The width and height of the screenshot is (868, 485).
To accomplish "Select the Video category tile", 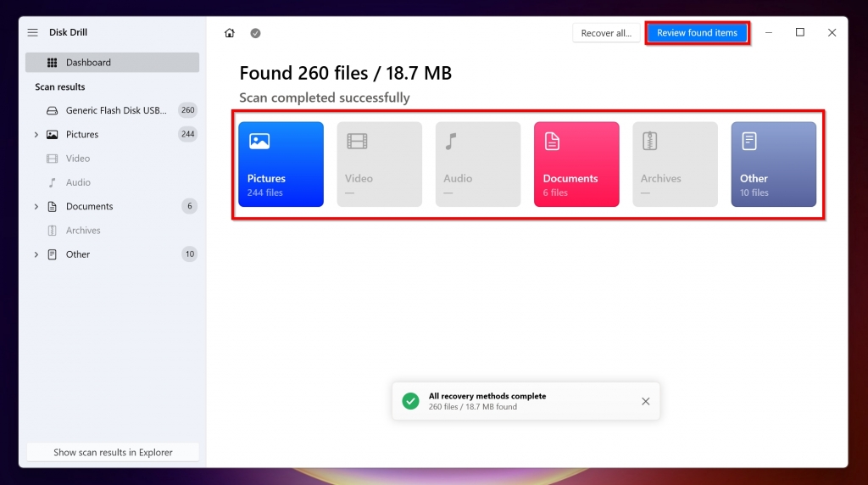I will tap(379, 164).
